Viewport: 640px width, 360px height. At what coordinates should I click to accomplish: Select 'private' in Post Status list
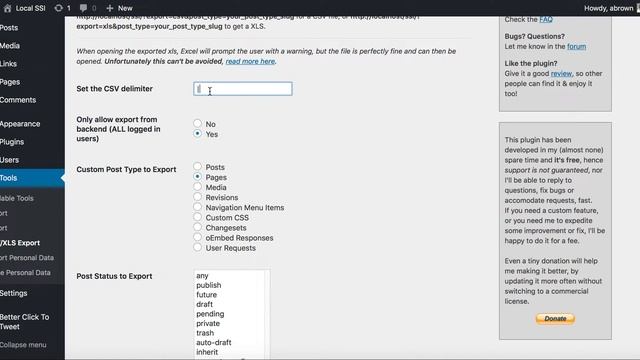(x=208, y=324)
